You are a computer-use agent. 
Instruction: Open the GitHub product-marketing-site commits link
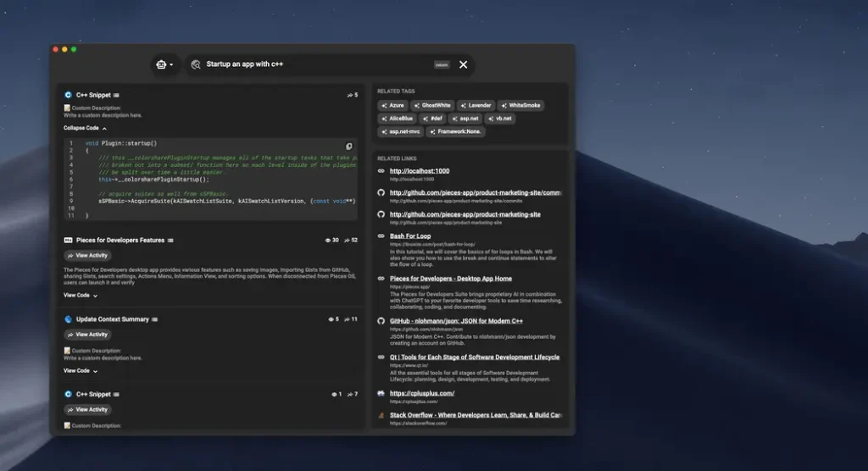476,192
